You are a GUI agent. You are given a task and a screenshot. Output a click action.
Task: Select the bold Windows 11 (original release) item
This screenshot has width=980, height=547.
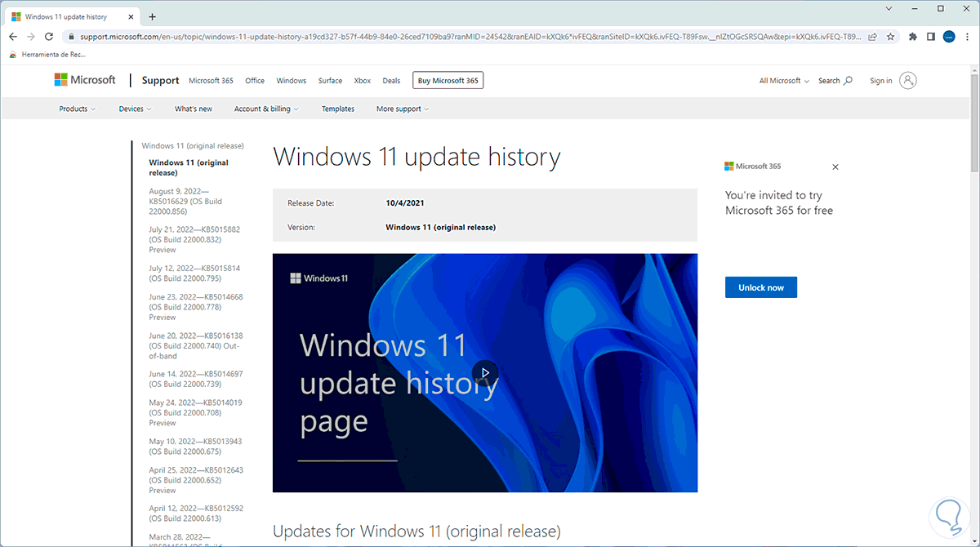[189, 167]
